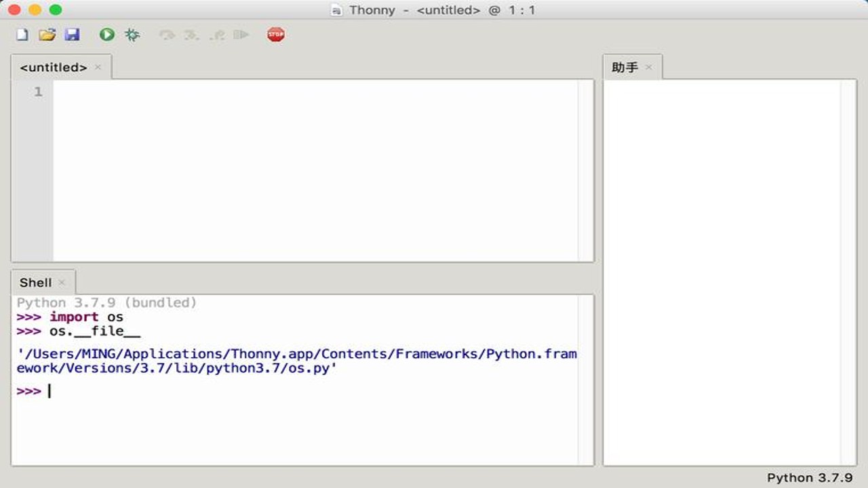Screen dimensions: 868x488
Task: Select the 助手 assistant tab
Action: coord(625,67)
